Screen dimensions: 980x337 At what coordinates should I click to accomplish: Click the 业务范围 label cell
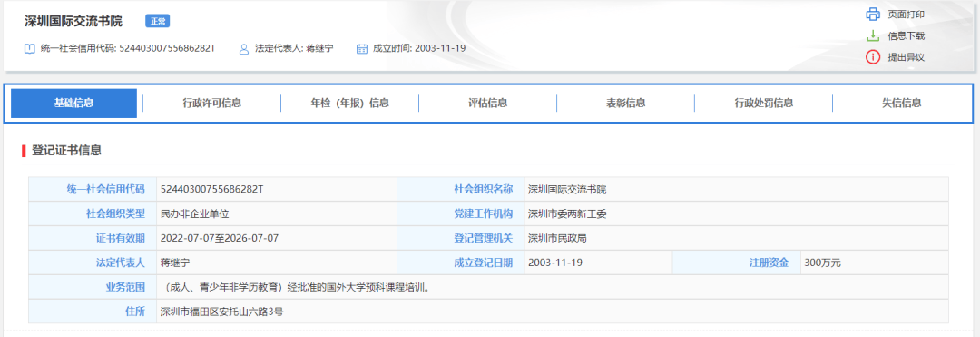[x=93, y=287]
